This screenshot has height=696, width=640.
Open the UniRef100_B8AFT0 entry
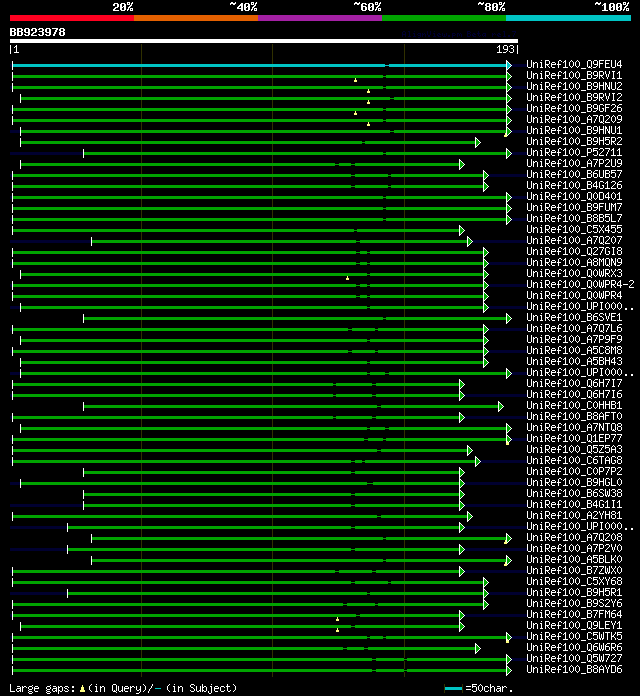pos(574,416)
